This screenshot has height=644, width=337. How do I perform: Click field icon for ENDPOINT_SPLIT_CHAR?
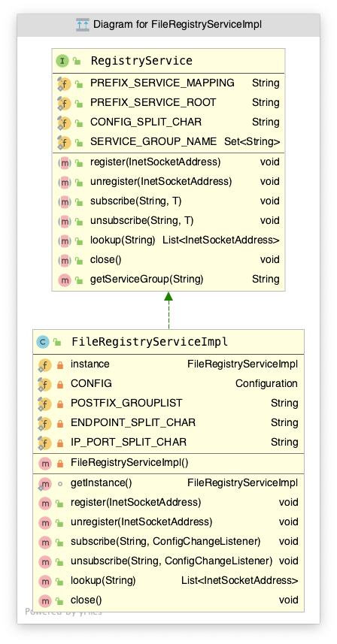(44, 423)
